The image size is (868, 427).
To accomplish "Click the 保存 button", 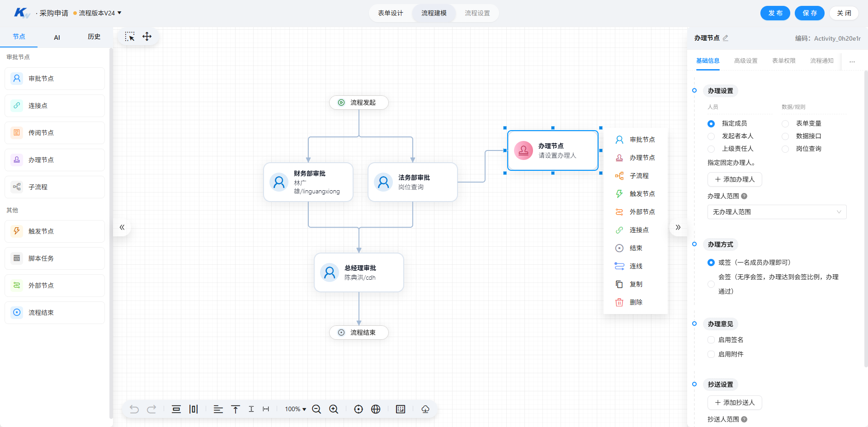I will point(810,13).
